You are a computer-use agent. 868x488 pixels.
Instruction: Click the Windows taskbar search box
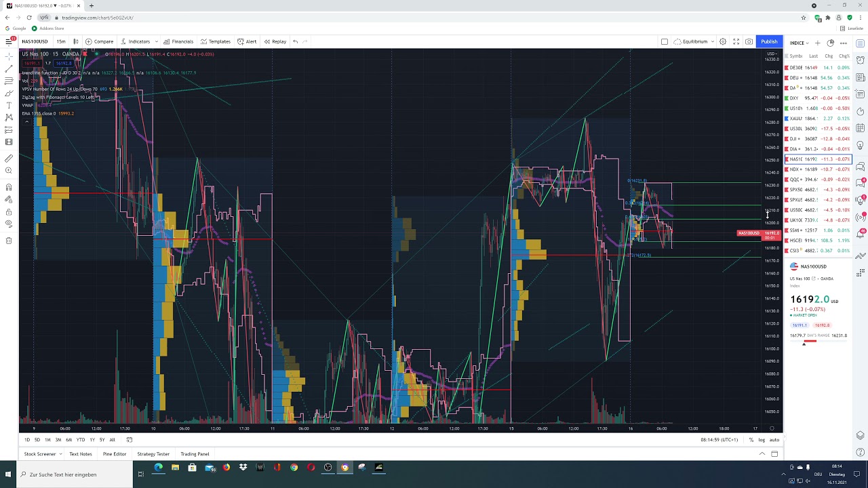75,474
